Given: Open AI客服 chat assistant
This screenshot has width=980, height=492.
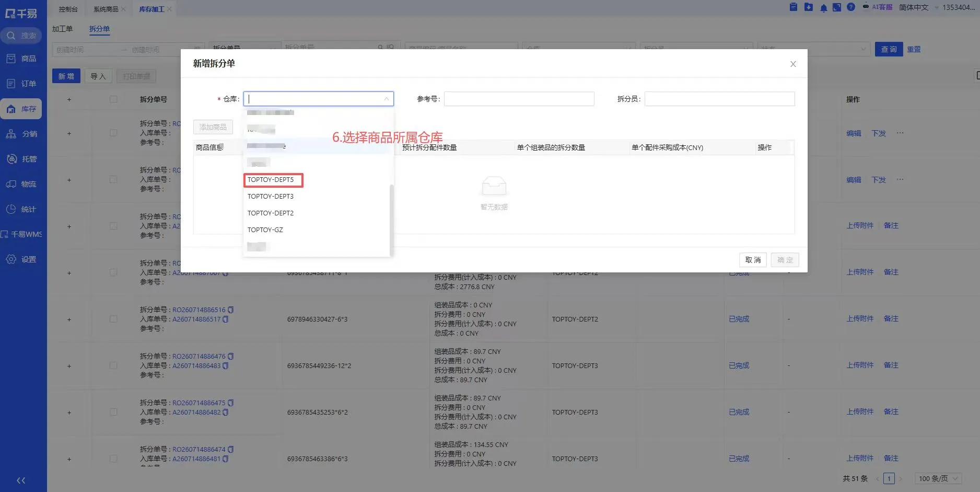Looking at the screenshot, I should tap(878, 7).
